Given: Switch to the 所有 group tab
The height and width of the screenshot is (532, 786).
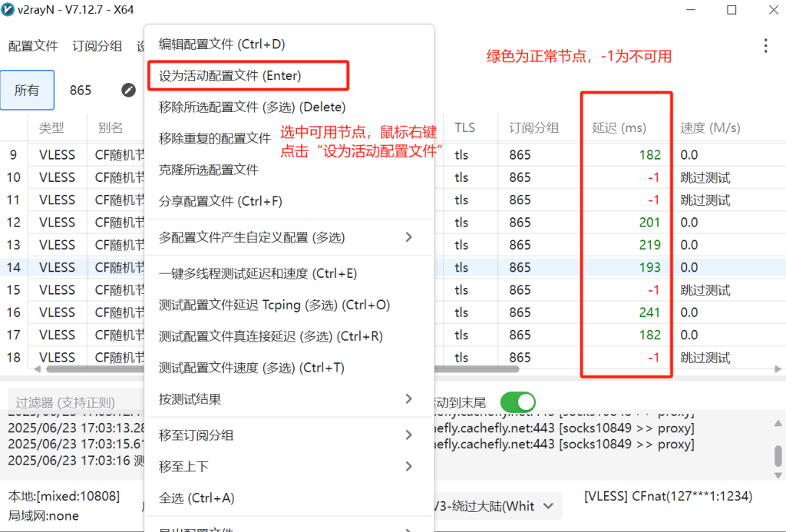Looking at the screenshot, I should (27, 90).
